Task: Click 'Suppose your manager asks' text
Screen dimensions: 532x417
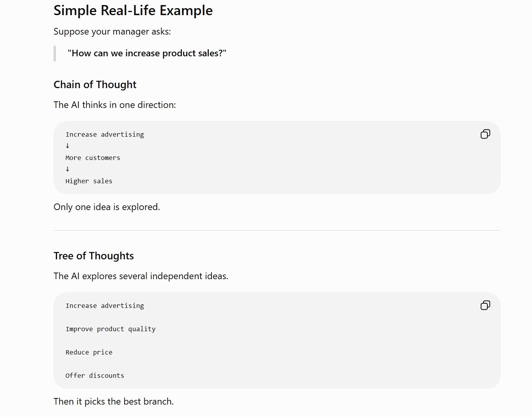Action: pos(112,31)
